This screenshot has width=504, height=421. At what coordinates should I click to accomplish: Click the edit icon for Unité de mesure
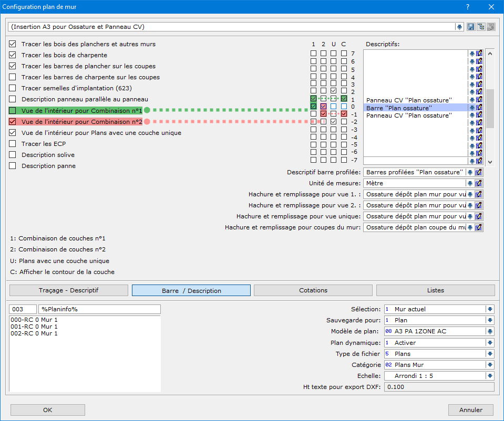click(x=479, y=183)
